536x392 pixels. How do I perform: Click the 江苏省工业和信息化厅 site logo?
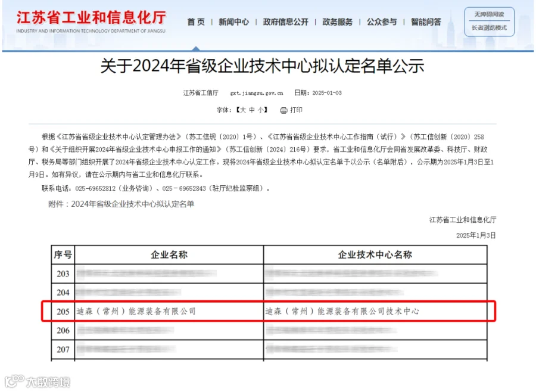(91, 21)
